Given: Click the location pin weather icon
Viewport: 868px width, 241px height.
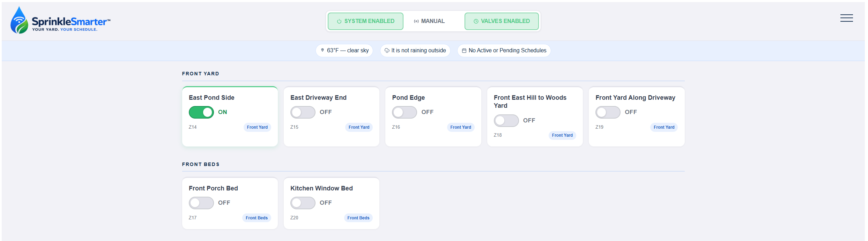Looking at the screenshot, I should point(322,50).
